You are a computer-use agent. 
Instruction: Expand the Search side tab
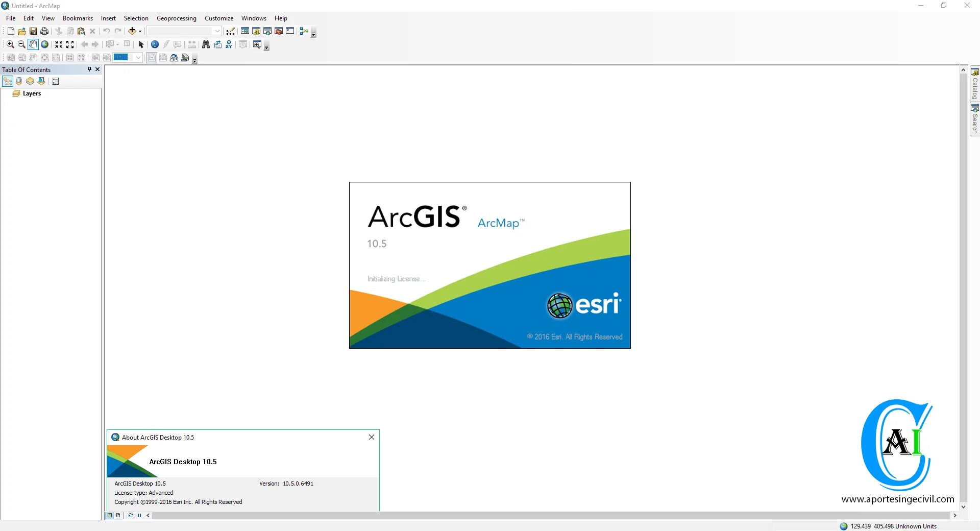coord(975,119)
